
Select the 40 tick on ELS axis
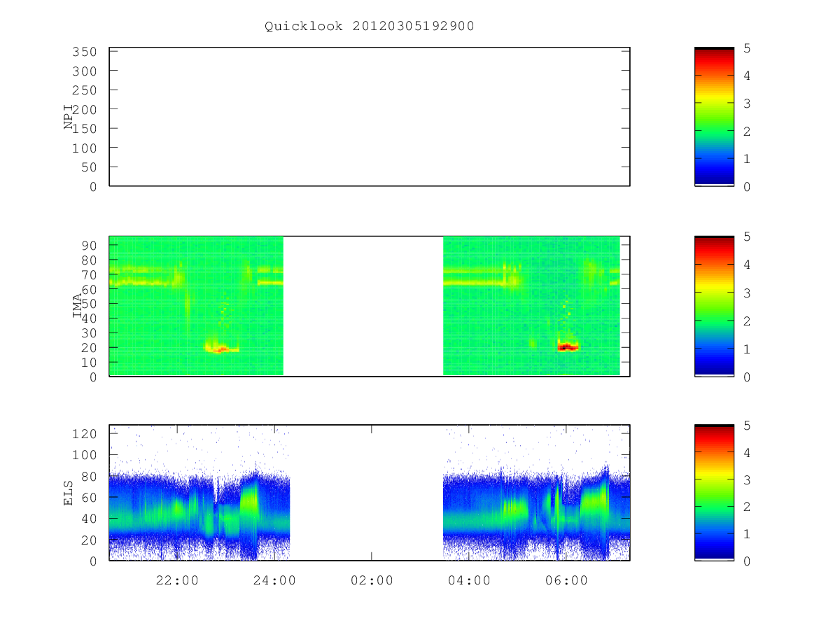pyautogui.click(x=89, y=519)
